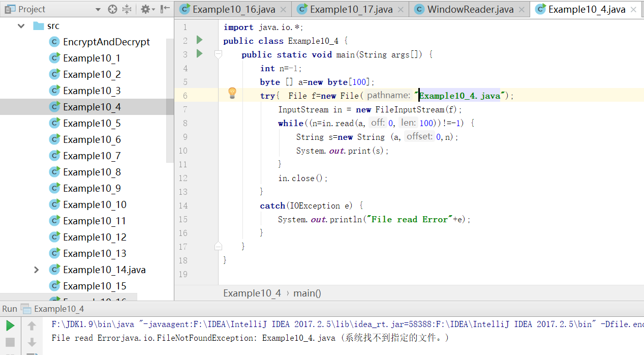The image size is (644, 355).
Task: Select Example10_14.java in project tree
Action: [104, 270]
